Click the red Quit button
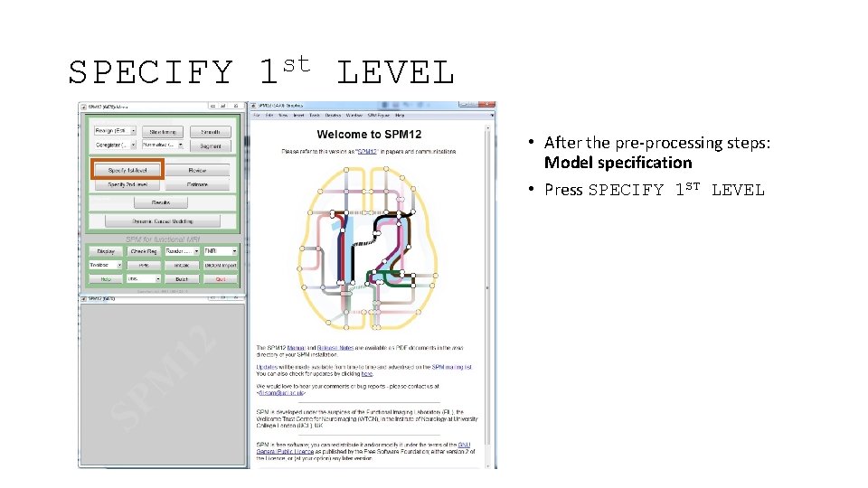This screenshot has width=868, height=488. pyautogui.click(x=221, y=279)
